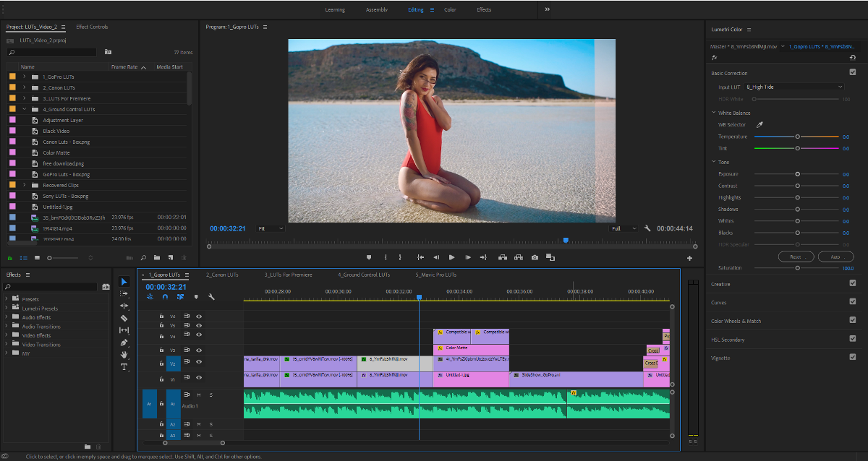Pick the Pen tool in toolbar
This screenshot has height=461, width=868.
click(124, 342)
